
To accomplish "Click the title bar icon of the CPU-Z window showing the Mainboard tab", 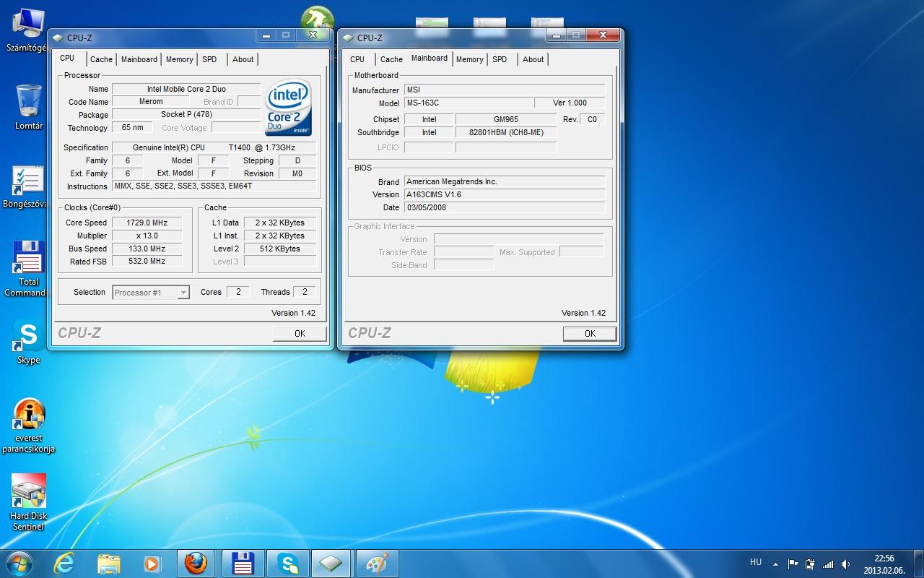I will (x=348, y=38).
